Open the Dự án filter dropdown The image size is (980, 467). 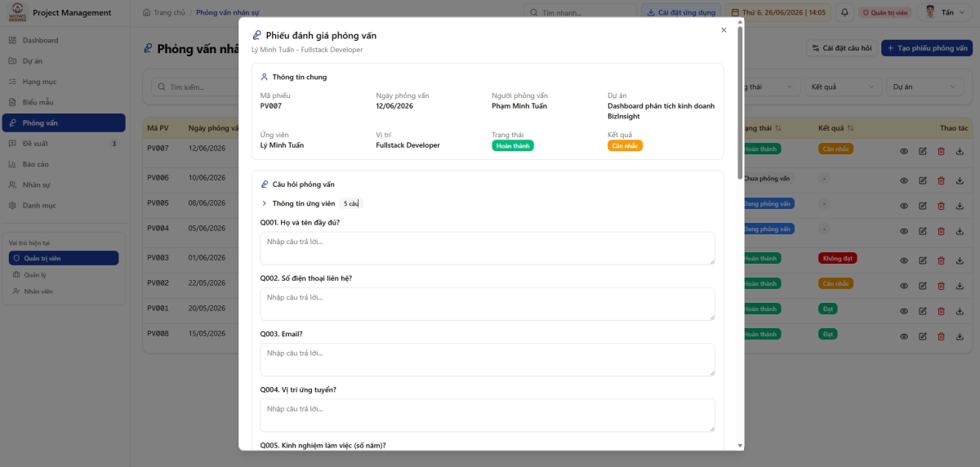pos(924,87)
